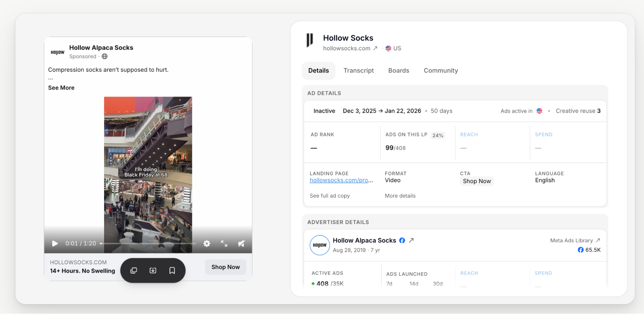Click the copy icon in dark toolbar

[134, 270]
